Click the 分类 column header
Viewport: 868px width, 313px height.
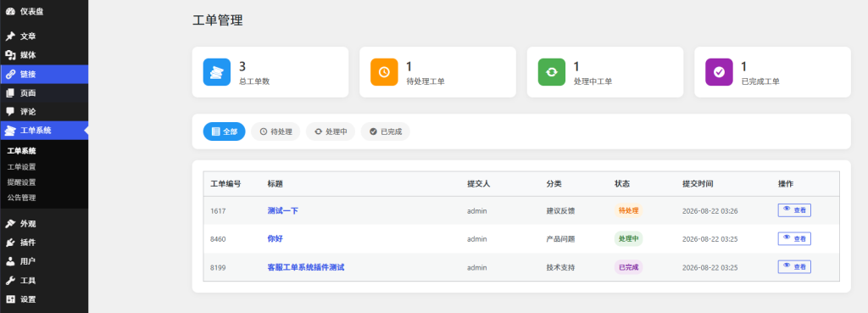(554, 184)
